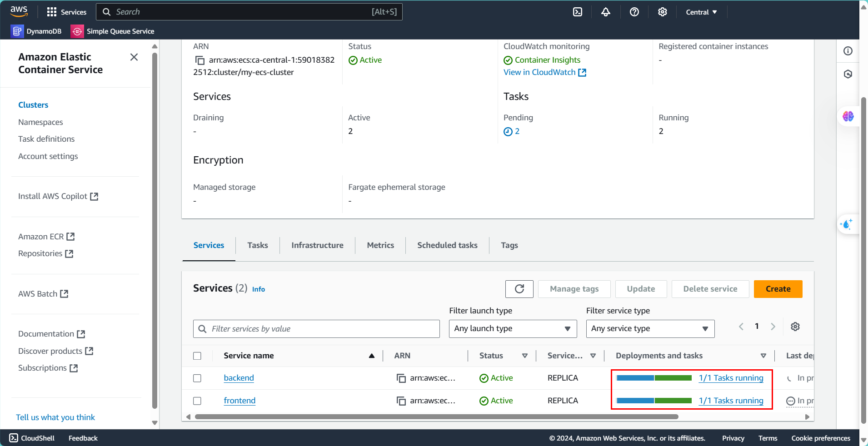Image resolution: width=868 pixels, height=446 pixels.
Task: Open the help question mark icon
Action: coord(634,12)
